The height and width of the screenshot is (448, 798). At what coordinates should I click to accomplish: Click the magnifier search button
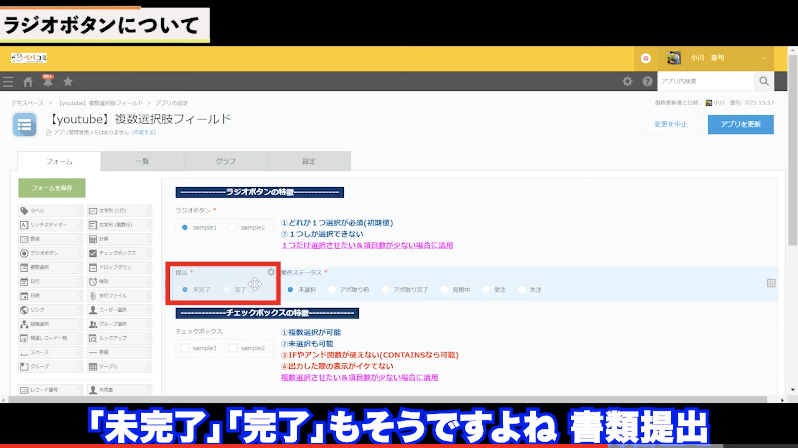765,82
